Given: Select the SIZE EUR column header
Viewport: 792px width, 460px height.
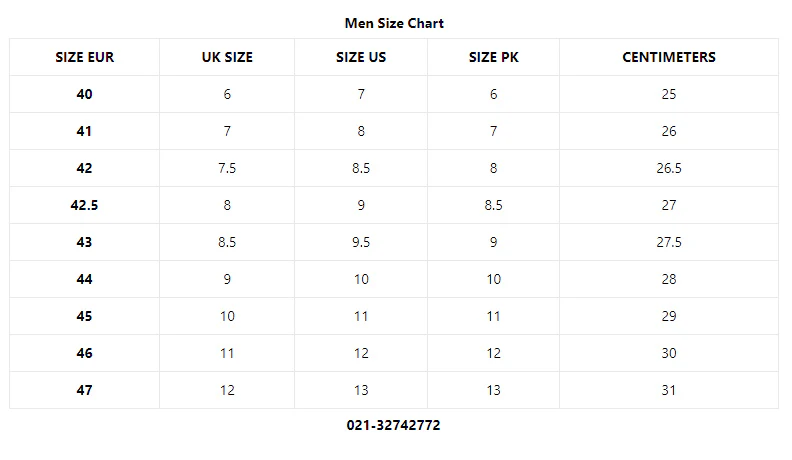Looking at the screenshot, I should pyautogui.click(x=85, y=57).
